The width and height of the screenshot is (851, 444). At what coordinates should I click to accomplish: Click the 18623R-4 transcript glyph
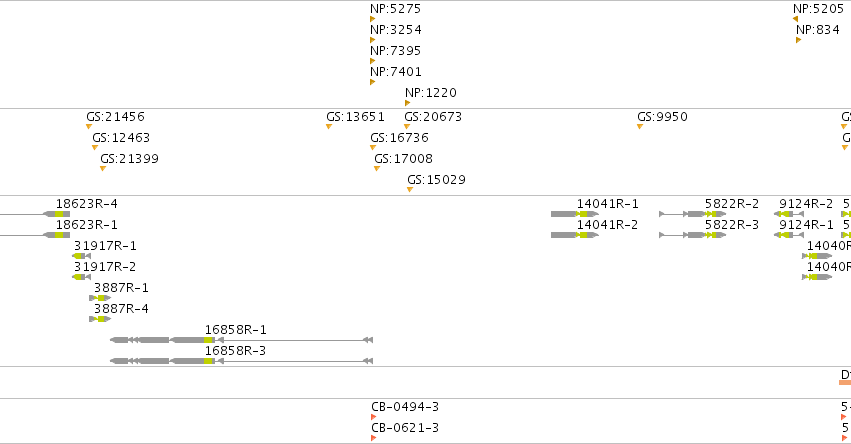(x=35, y=214)
